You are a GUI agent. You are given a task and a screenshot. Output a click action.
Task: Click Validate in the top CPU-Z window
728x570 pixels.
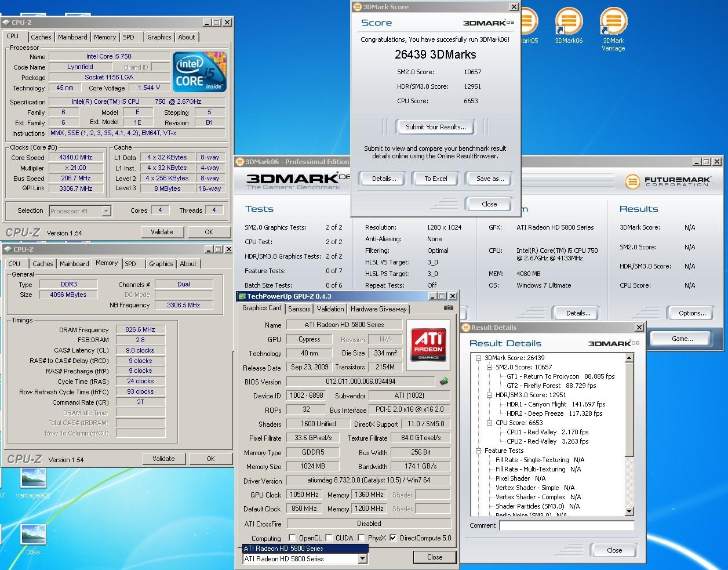click(162, 232)
